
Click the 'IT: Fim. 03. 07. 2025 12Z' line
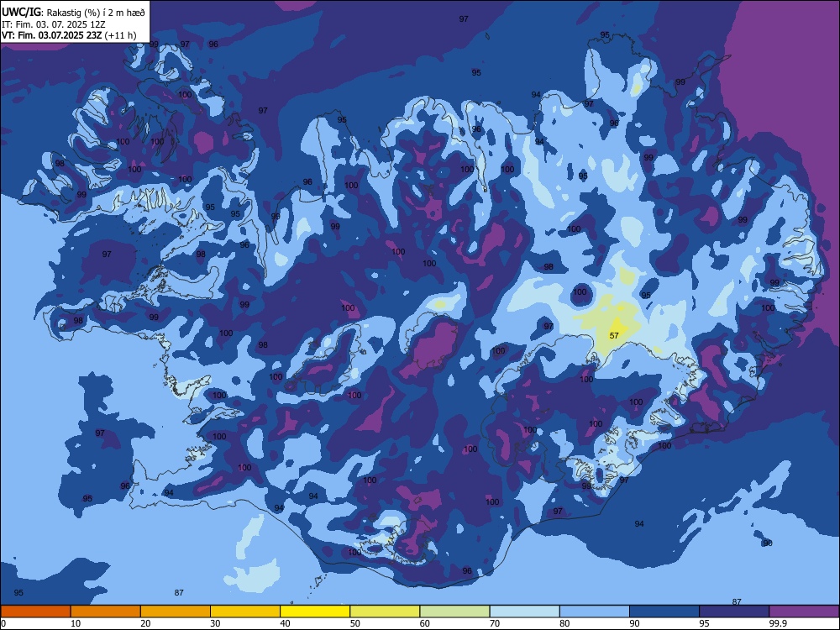coord(53,24)
